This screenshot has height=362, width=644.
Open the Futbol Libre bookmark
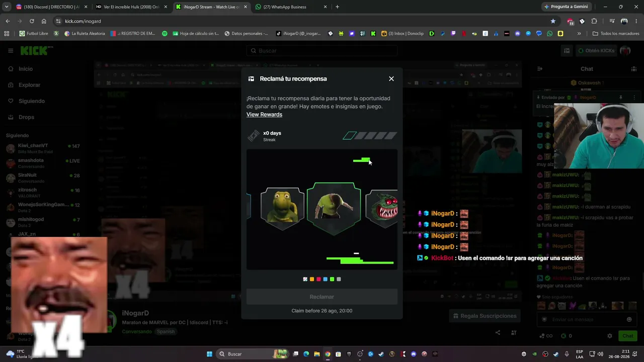click(34, 34)
